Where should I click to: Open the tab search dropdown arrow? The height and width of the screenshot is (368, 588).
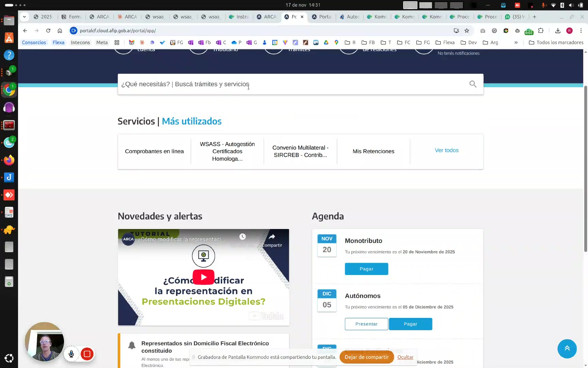(x=24, y=17)
